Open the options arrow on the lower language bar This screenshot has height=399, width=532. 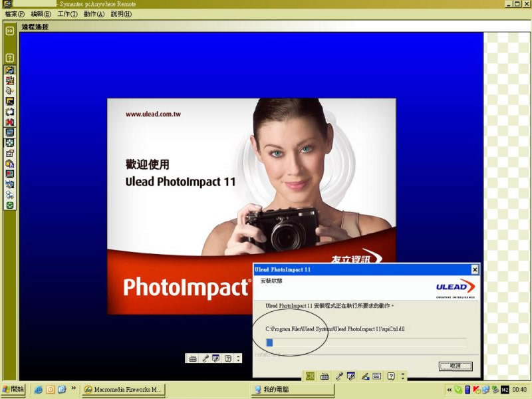click(403, 376)
